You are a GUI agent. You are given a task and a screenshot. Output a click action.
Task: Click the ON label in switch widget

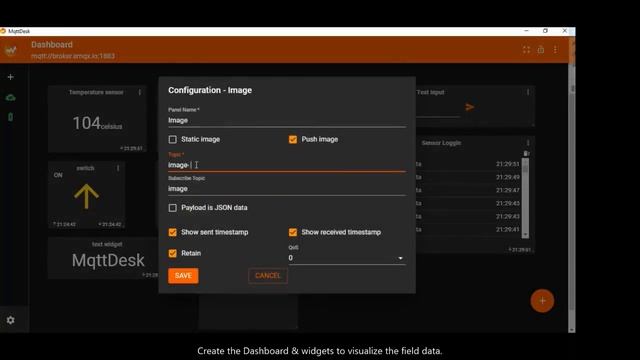tap(58, 175)
